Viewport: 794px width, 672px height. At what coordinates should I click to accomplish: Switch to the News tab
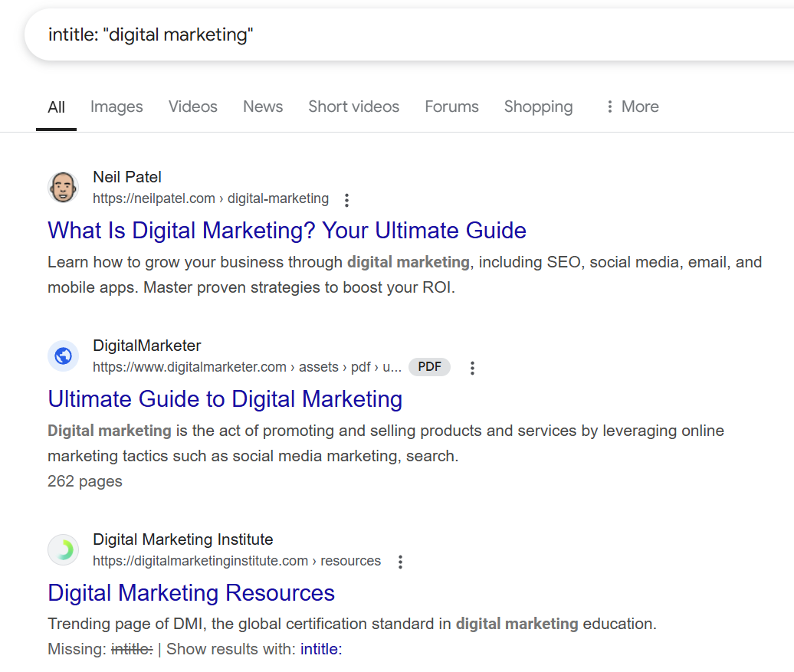pyautogui.click(x=263, y=107)
